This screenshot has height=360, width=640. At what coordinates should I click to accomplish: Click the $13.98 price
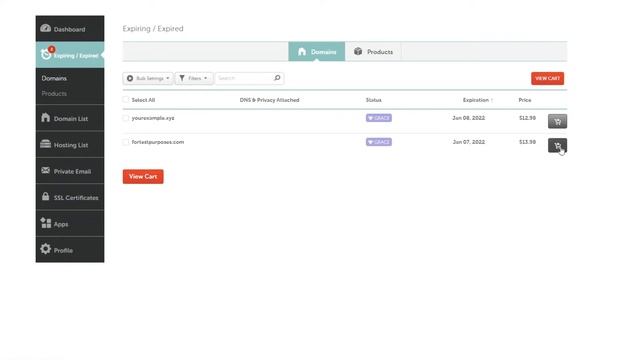tap(527, 142)
